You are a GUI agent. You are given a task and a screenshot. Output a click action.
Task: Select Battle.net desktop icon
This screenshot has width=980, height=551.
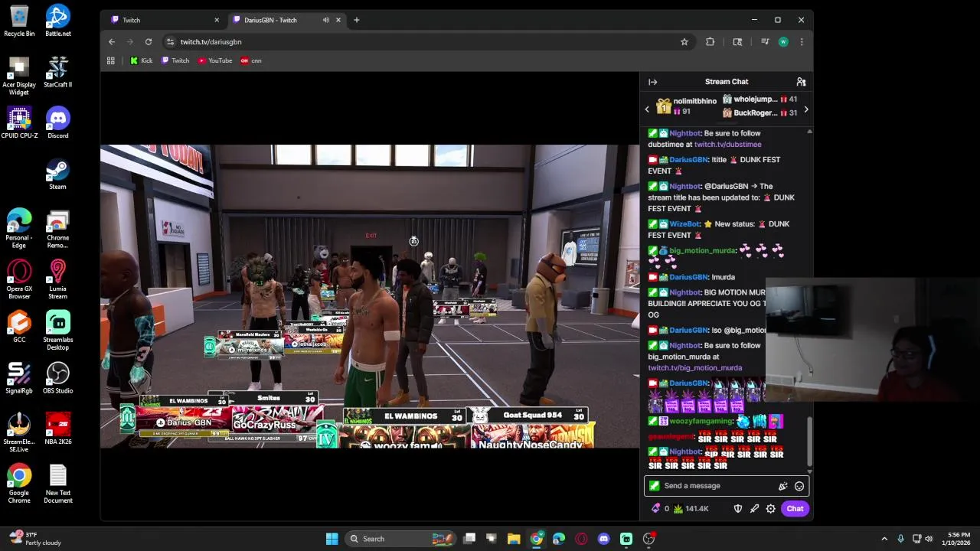click(x=58, y=21)
